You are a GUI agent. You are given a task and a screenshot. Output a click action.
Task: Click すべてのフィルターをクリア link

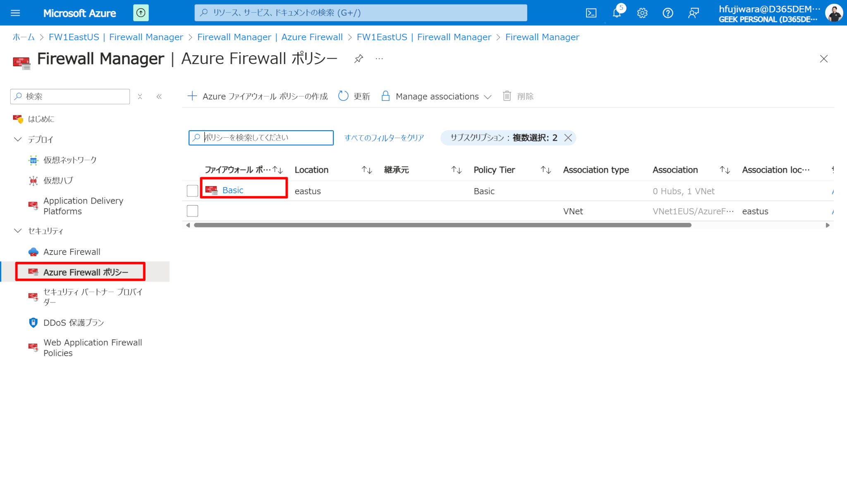384,138
